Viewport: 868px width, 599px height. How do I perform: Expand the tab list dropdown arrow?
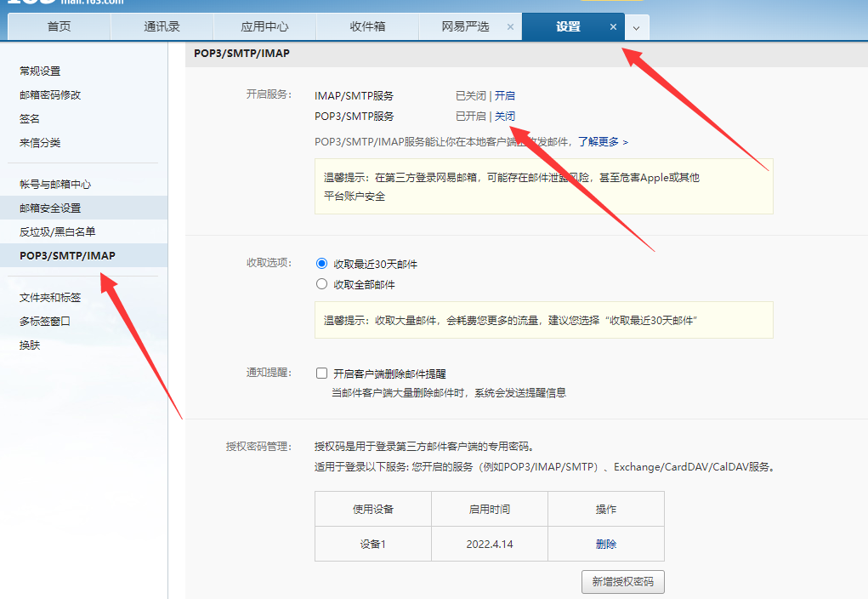(x=637, y=28)
